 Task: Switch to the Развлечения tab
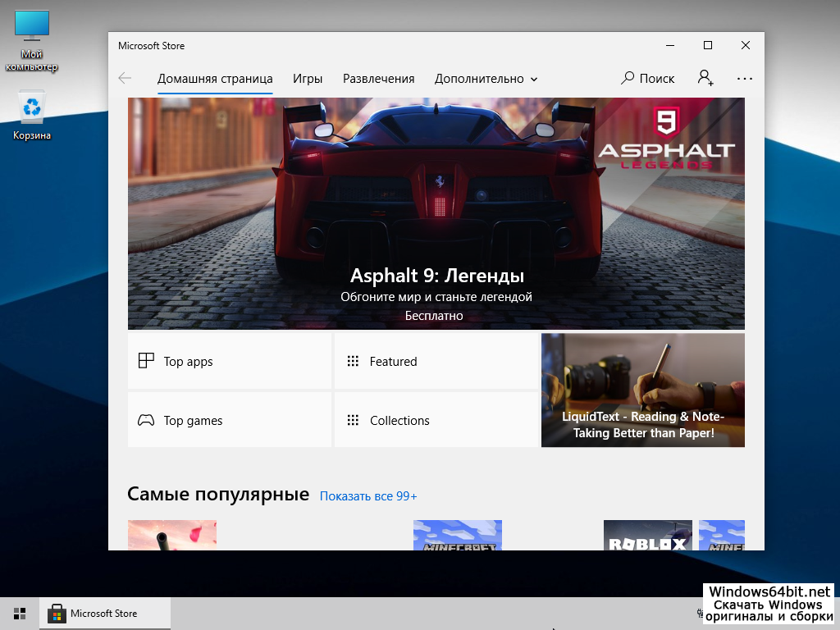(x=378, y=79)
